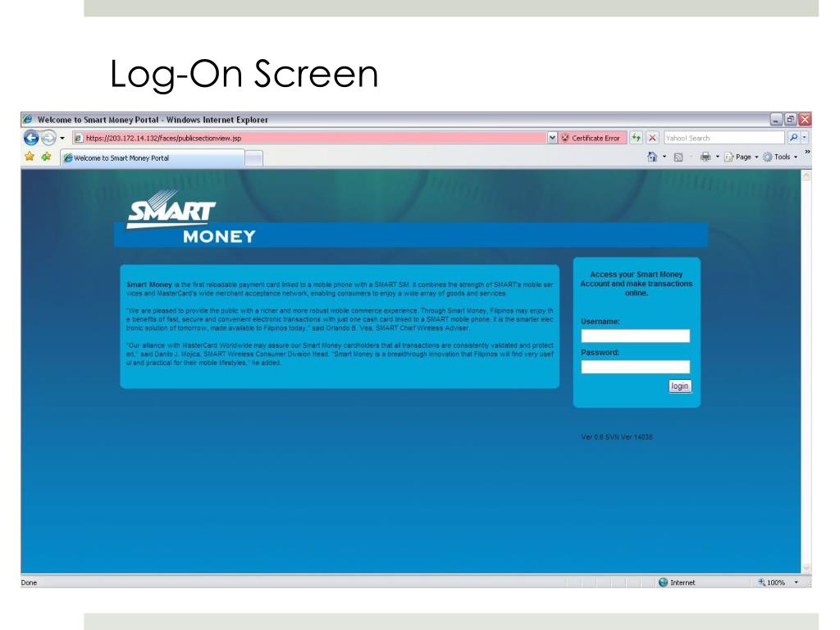Open the recent pages dropdown arrow
840x630 pixels.
coord(62,138)
